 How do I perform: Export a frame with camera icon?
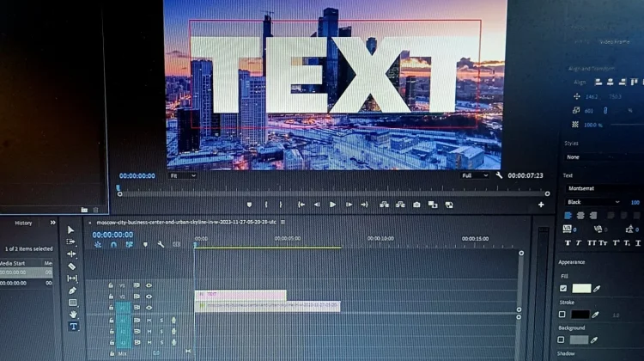point(416,205)
